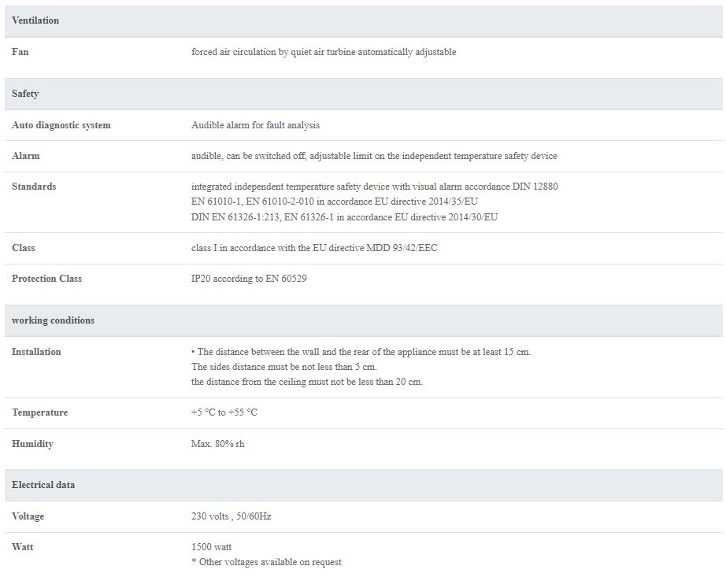Click the IP20 according to EN 60529 value

click(x=249, y=279)
